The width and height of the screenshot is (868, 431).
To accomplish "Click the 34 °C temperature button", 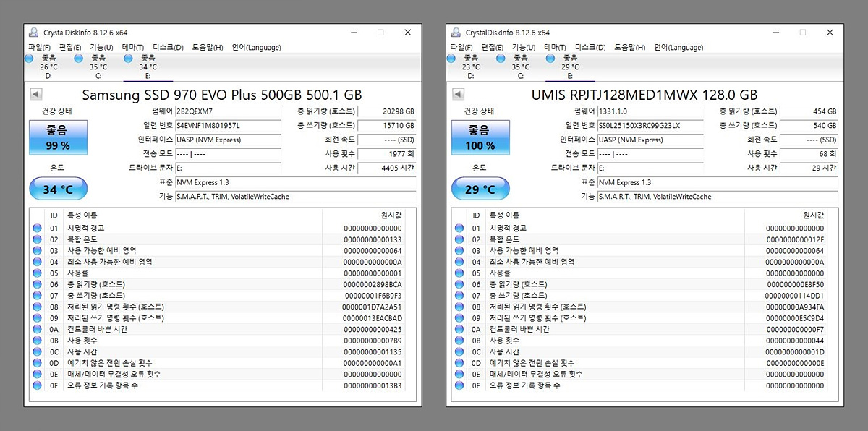I will [x=58, y=189].
